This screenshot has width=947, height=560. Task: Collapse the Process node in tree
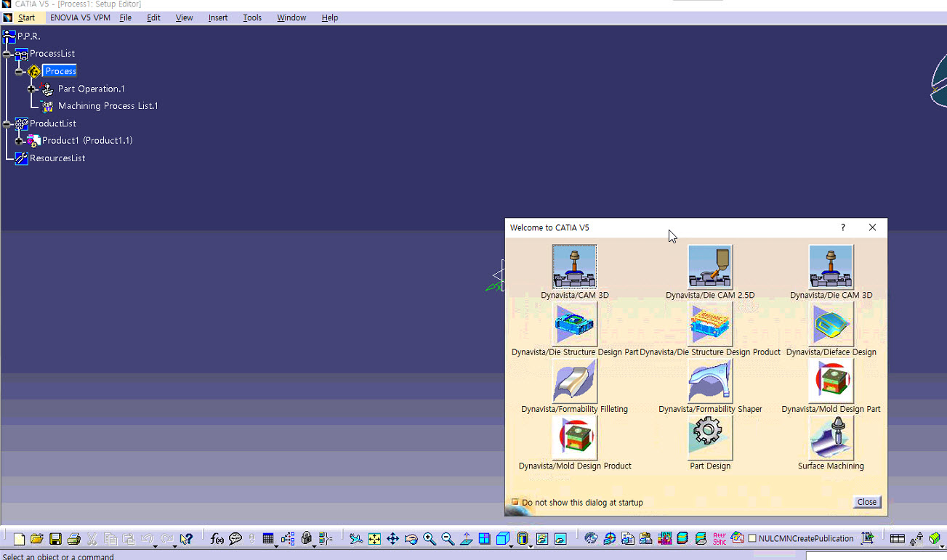[x=20, y=71]
